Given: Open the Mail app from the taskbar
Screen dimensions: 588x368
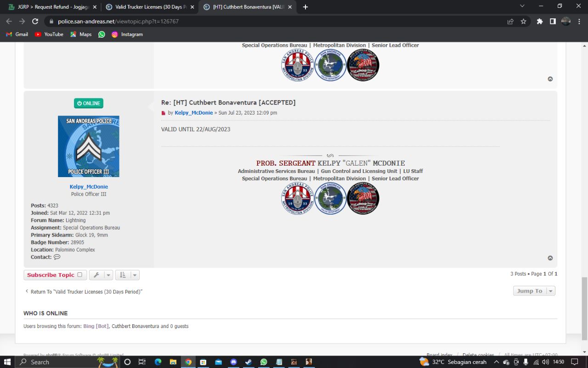Looking at the screenshot, I should (218, 362).
